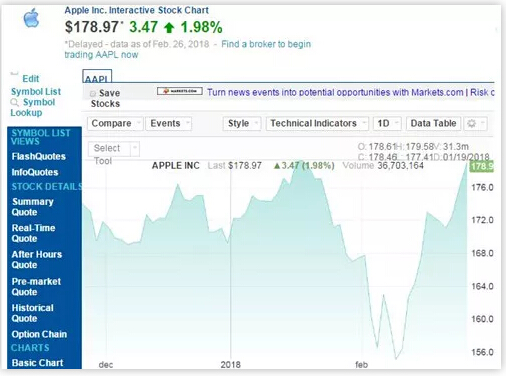506x376 pixels.
Task: Click the Apple logo icon
Action: (31, 18)
